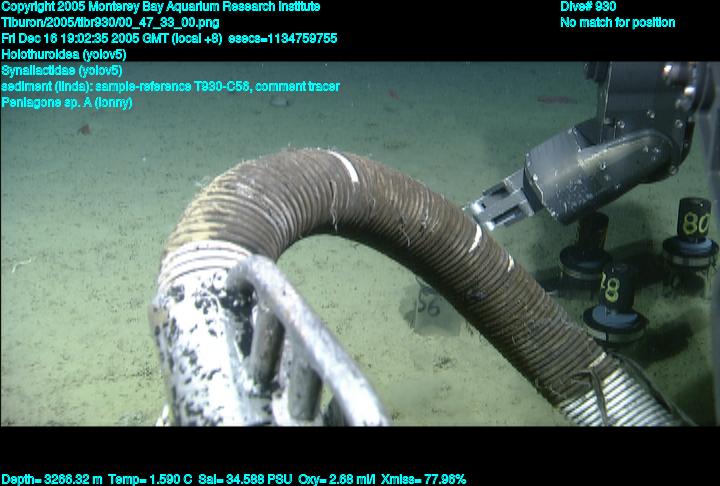Viewport: 720px width, 486px height.
Task: Select the Synallactidae (yolov5) annotation
Action: (62, 70)
